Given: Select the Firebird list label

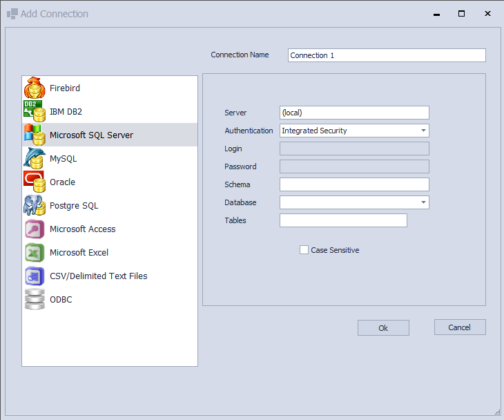Looking at the screenshot, I should point(65,88).
